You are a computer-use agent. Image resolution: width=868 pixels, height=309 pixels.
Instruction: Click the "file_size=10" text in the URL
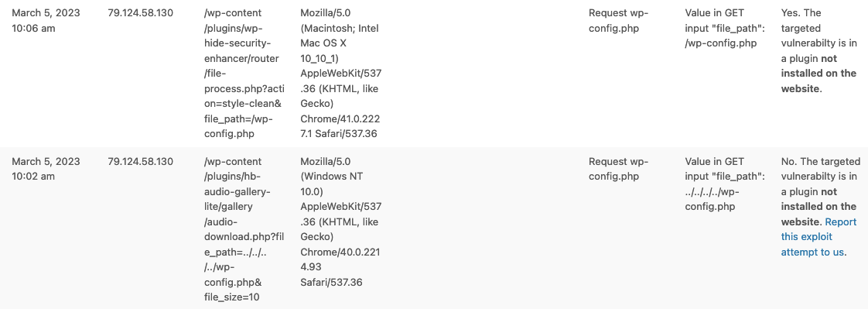coord(231,297)
